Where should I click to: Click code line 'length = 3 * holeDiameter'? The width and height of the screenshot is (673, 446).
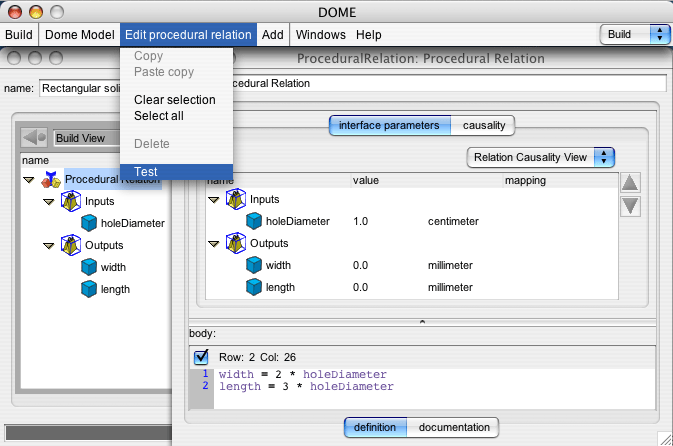point(306,387)
